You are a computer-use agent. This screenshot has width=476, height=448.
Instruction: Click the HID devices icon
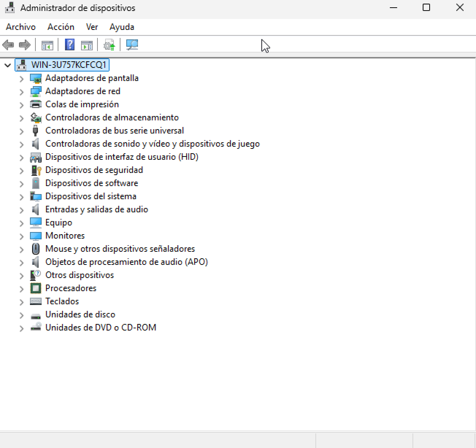[x=36, y=157]
